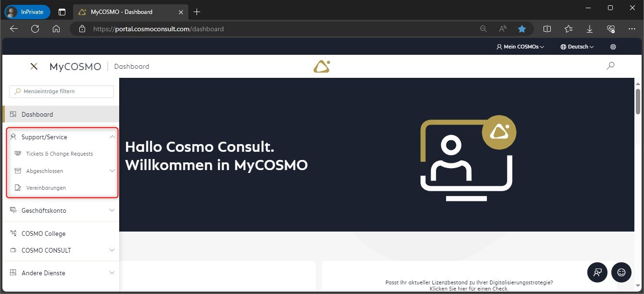Image resolution: width=644 pixels, height=294 pixels.
Task: Open the smiley feedback button
Action: (621, 272)
